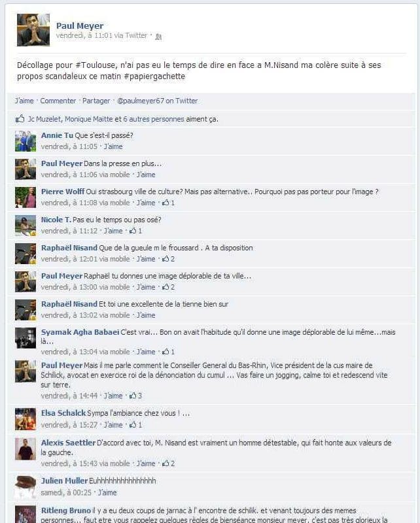Open Paul Meyer's profile picture at the post top
Image resolution: width=420 pixels, height=523 pixels.
[33, 30]
